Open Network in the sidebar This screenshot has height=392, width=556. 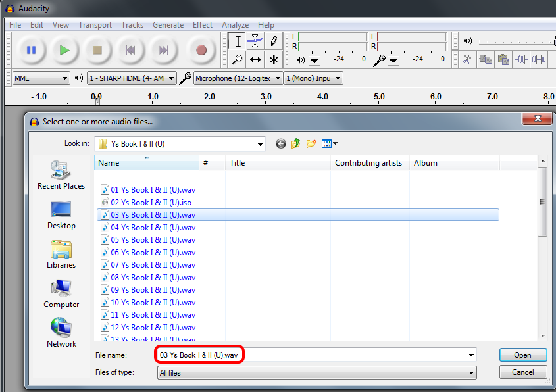[x=61, y=333]
